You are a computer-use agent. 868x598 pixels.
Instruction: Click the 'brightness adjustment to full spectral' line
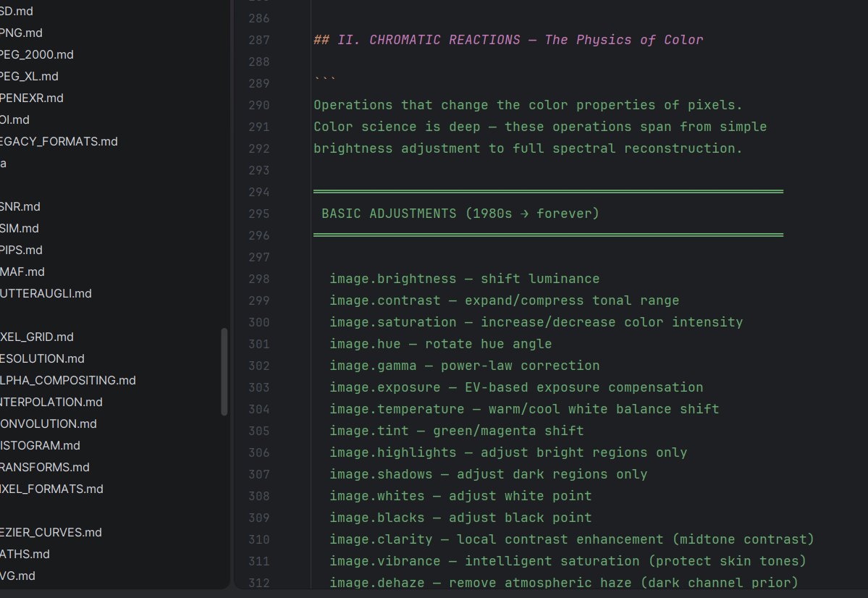point(528,148)
